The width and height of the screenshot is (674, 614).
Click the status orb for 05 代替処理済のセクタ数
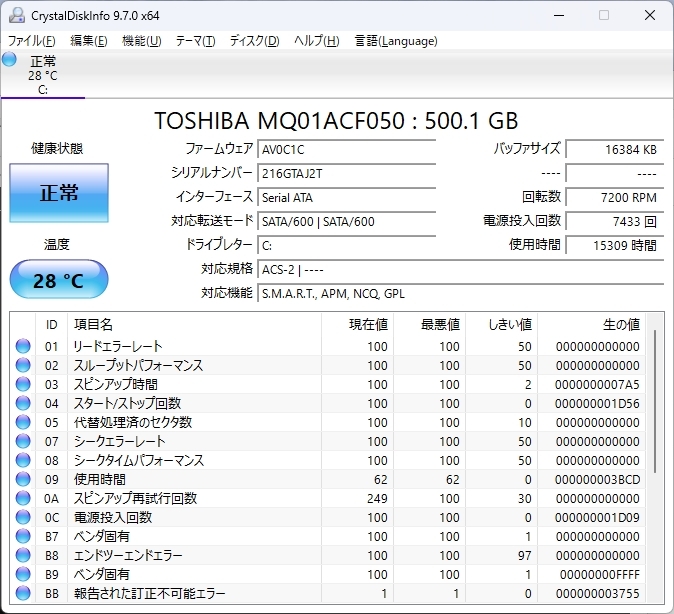[23, 422]
